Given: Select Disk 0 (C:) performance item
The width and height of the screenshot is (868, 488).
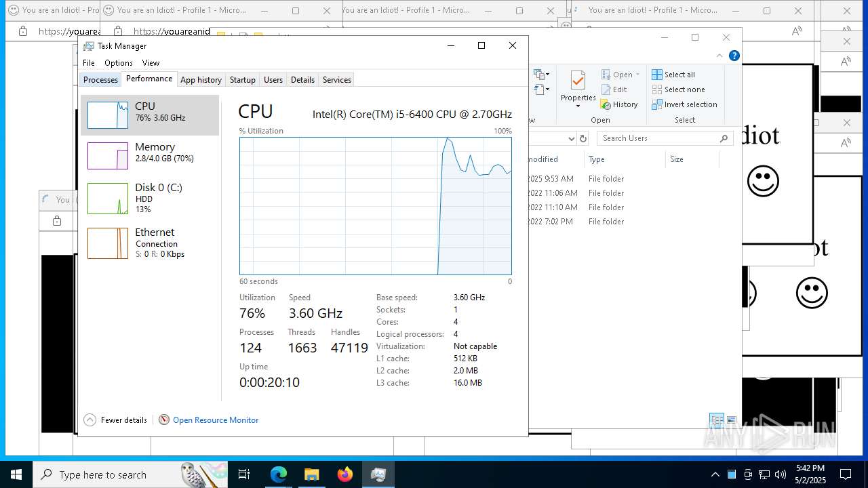Looking at the screenshot, I should (150, 198).
